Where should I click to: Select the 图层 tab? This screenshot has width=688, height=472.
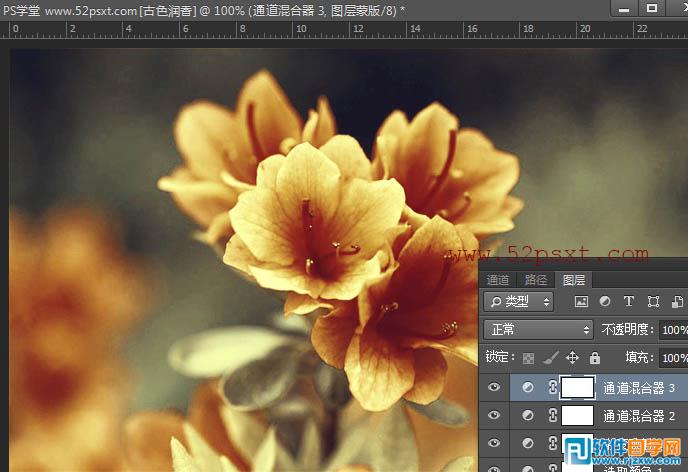click(573, 280)
